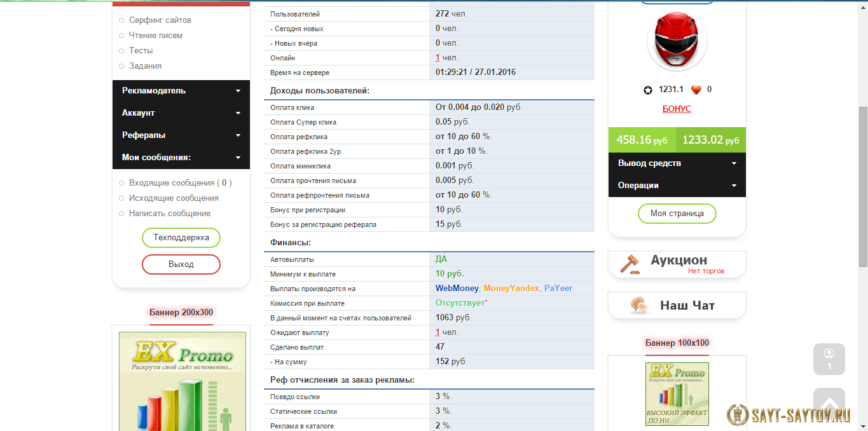Expand the Рекламодатель menu section
The image size is (868, 431).
pyautogui.click(x=181, y=91)
